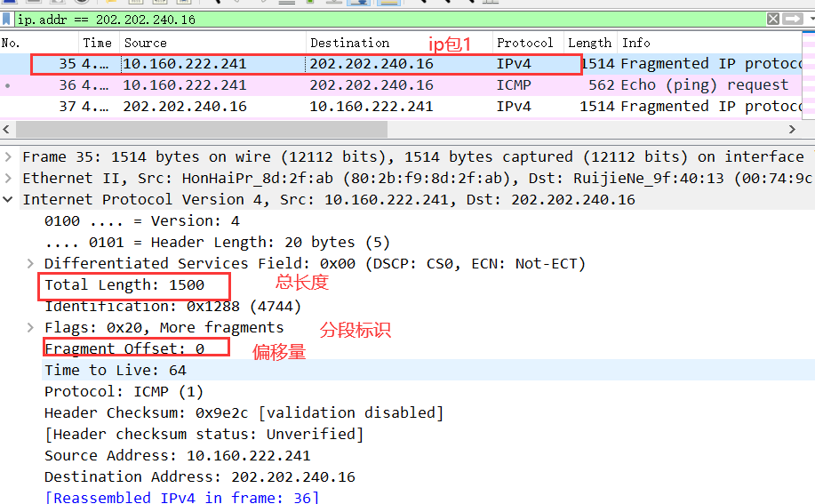Screen dimensions: 815x504
Task: Expand the Flags: 0x20 node
Action: (30, 327)
